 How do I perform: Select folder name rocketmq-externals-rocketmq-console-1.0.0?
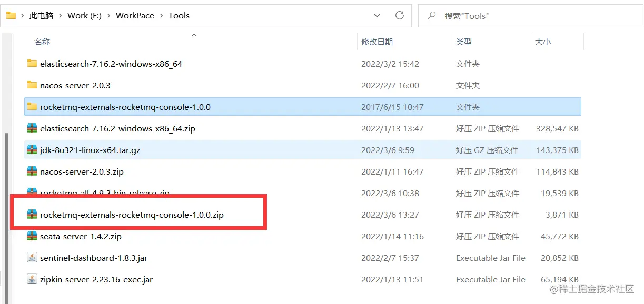[125, 107]
